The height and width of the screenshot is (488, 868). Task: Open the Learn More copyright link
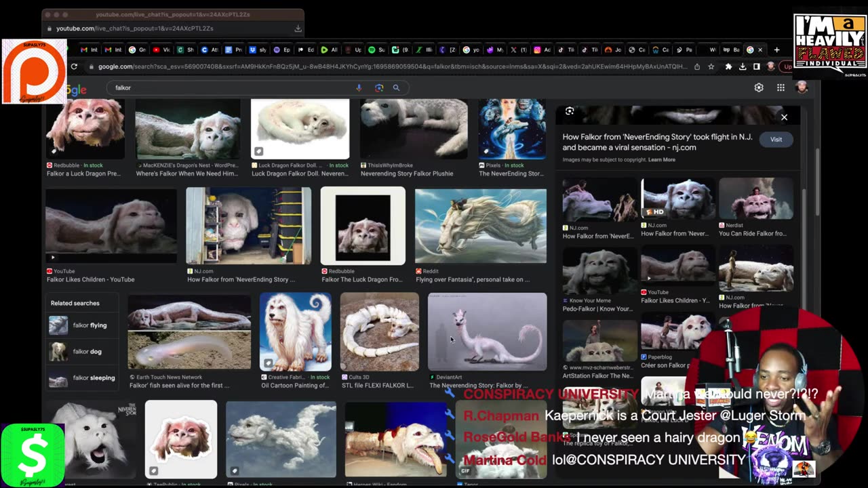(x=661, y=160)
